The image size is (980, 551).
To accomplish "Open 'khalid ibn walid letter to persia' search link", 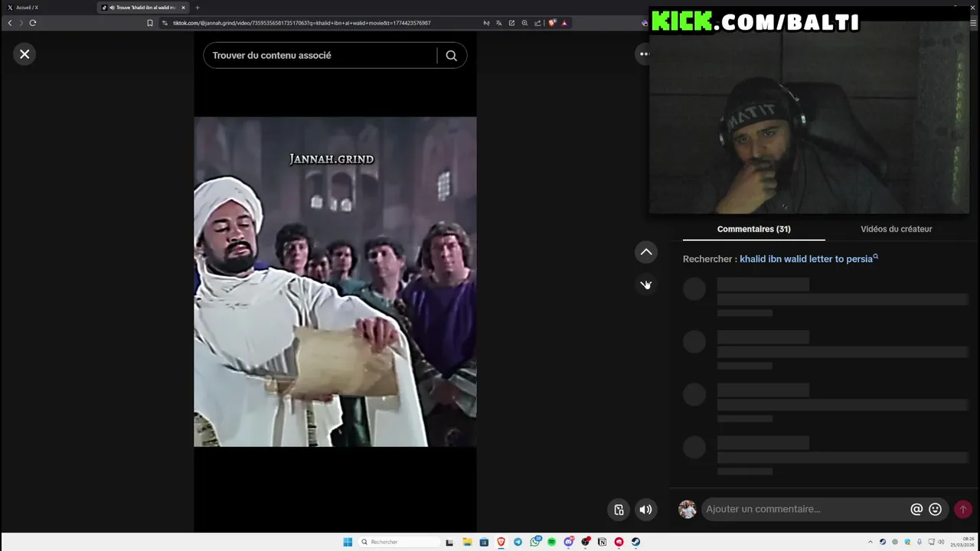I will (808, 259).
